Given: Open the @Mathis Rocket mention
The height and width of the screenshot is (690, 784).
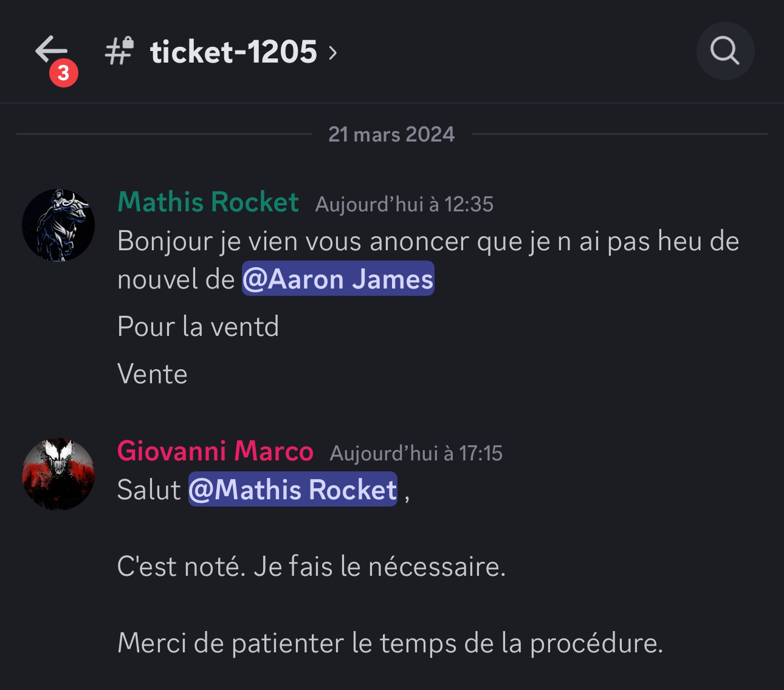Looking at the screenshot, I should [293, 490].
